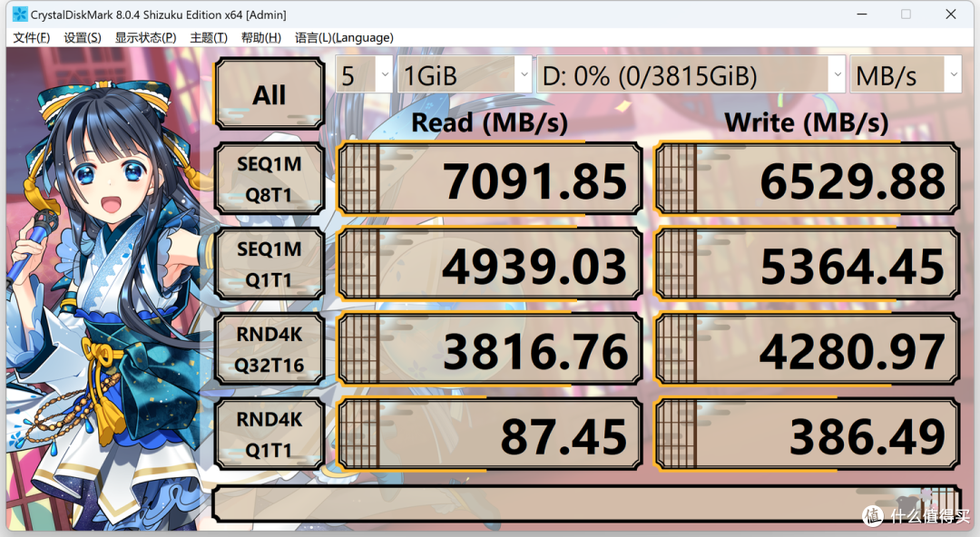980x537 pixels.
Task: Start the SEQ1M Q8T1 test
Action: click(x=269, y=179)
